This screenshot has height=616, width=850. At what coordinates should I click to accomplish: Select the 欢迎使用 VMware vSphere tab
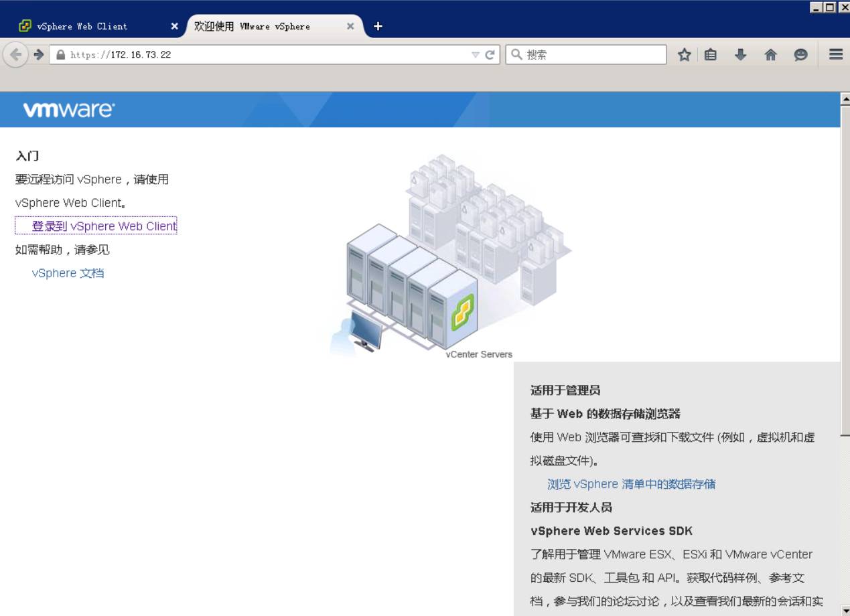[x=275, y=26]
